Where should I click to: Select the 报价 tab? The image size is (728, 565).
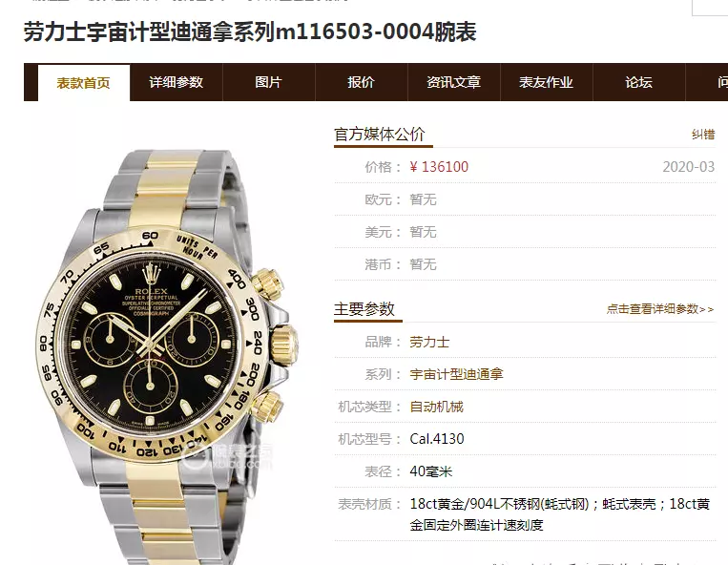click(361, 82)
